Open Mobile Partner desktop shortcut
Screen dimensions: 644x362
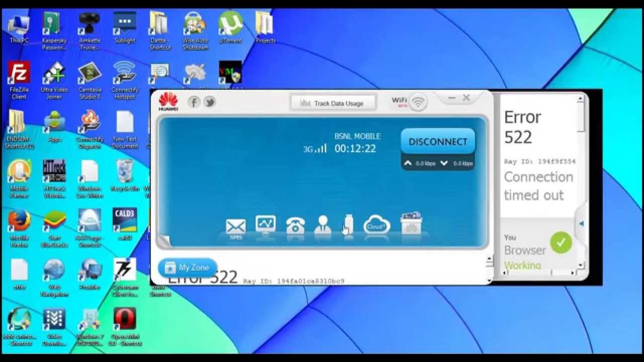19,178
